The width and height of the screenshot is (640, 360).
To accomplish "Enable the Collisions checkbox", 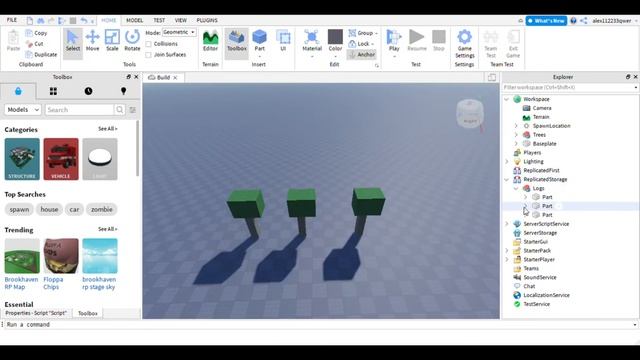I will 149,44.
